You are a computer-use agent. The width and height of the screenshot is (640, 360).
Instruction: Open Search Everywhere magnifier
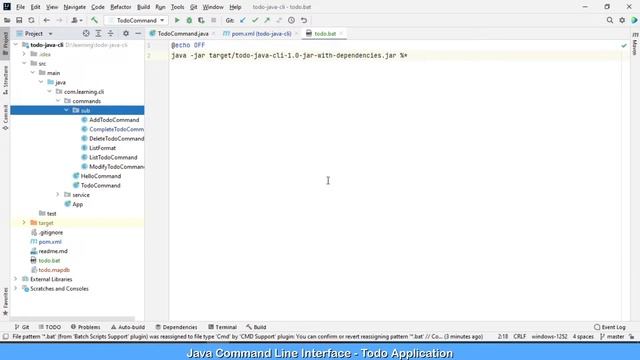[610, 20]
